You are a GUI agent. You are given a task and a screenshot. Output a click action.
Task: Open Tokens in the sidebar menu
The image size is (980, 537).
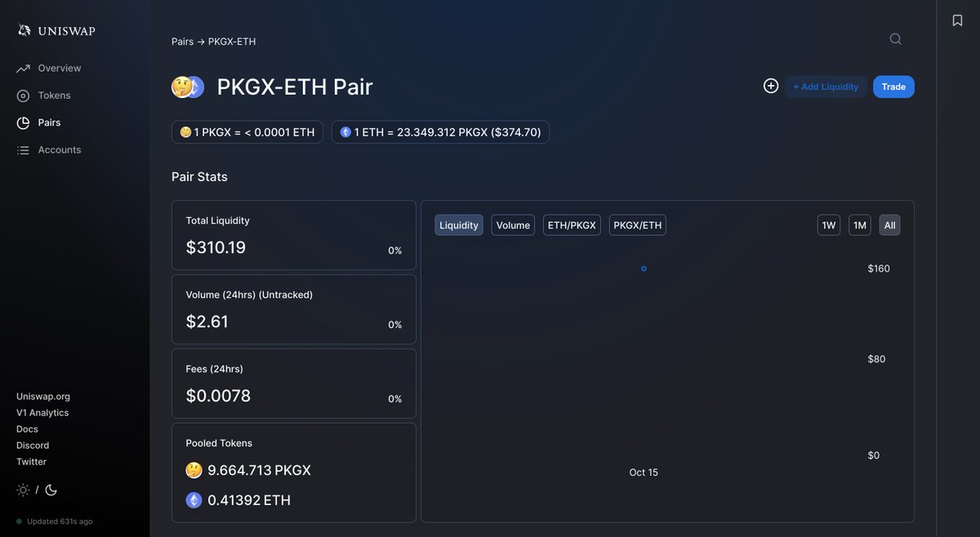pos(54,95)
